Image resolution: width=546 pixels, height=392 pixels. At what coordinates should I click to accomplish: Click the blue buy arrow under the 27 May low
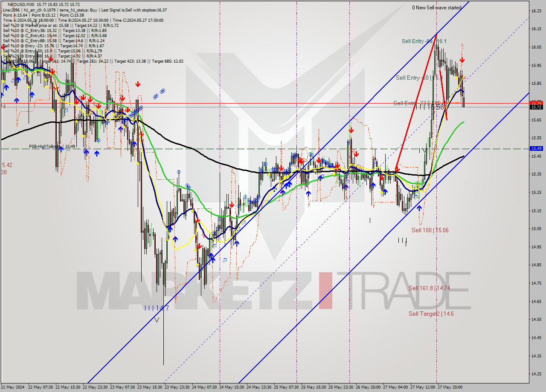pos(419,208)
